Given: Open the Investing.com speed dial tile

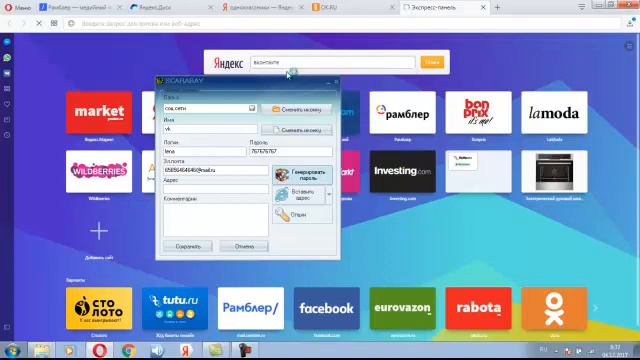Looking at the screenshot, I should [402, 171].
